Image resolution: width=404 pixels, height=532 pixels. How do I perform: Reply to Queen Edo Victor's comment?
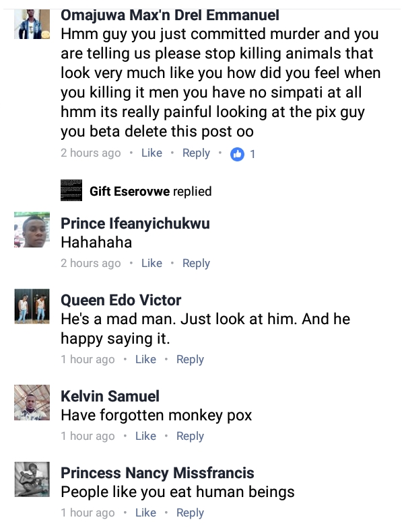[190, 359]
